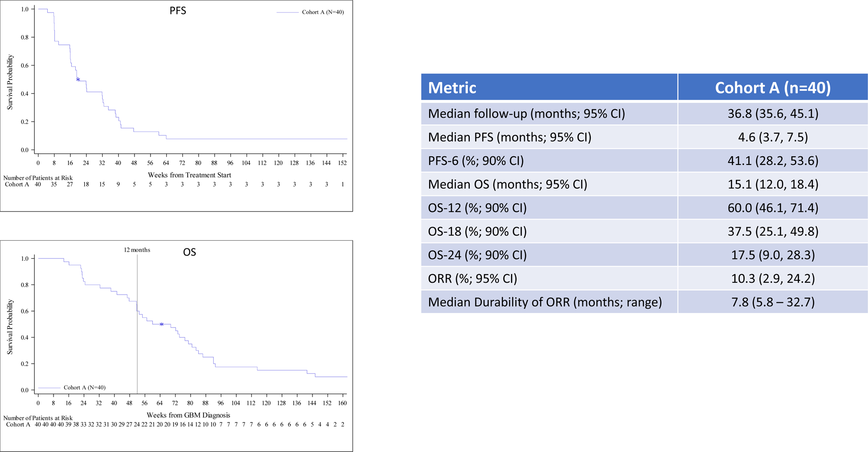
Task: Click "Weeks from Treatment Start" axis label
Action: pos(190,175)
